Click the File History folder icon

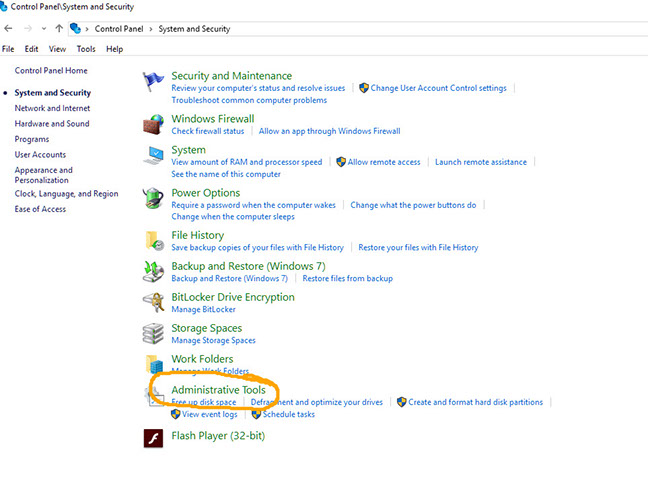click(x=153, y=241)
